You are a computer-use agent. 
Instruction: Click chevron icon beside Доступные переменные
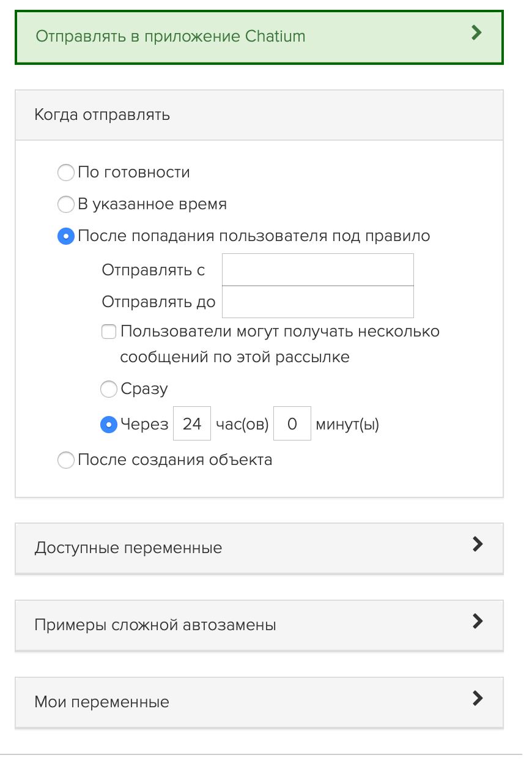tap(478, 544)
